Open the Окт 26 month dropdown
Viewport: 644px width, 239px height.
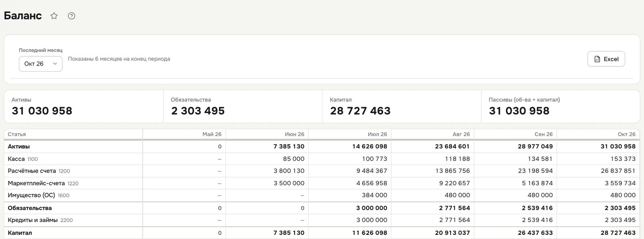point(41,64)
